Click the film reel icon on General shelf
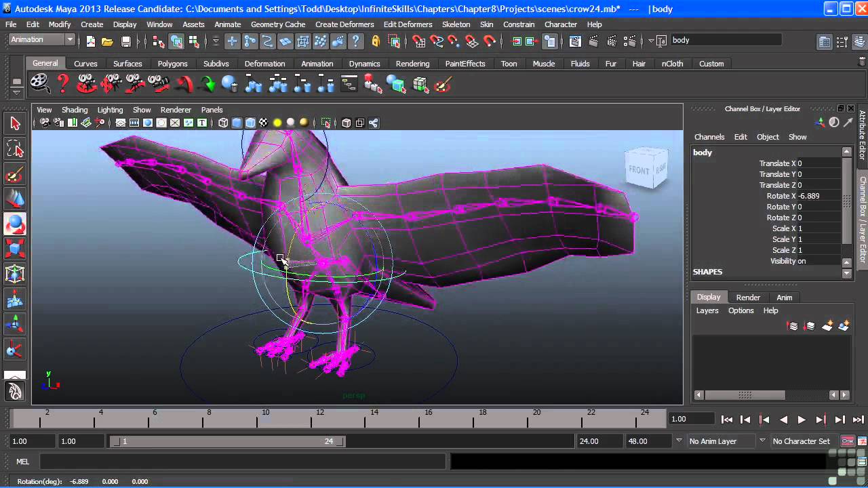Viewport: 868px width, 488px height. coord(39,84)
